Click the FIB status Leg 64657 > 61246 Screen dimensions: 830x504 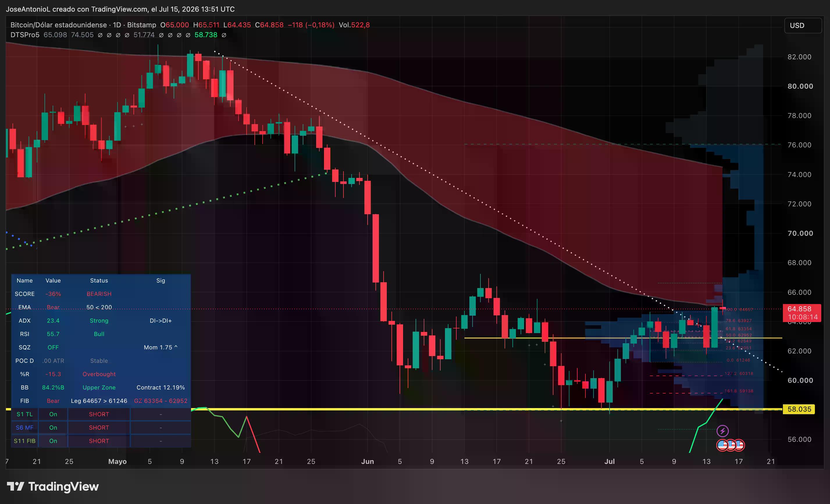point(99,401)
